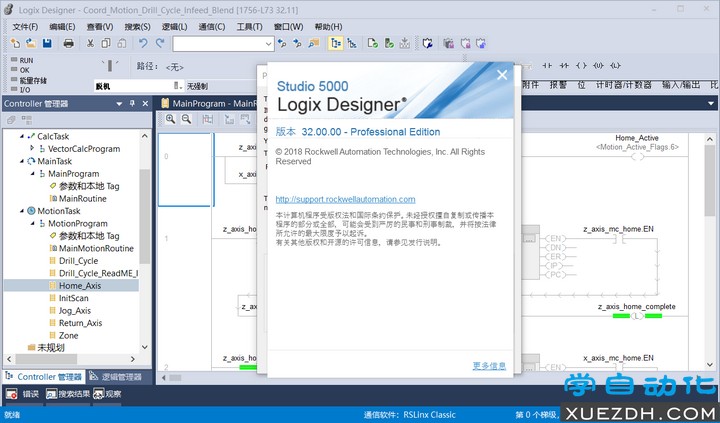
Task: Open the 逻辑(L) menu
Action: (x=174, y=27)
